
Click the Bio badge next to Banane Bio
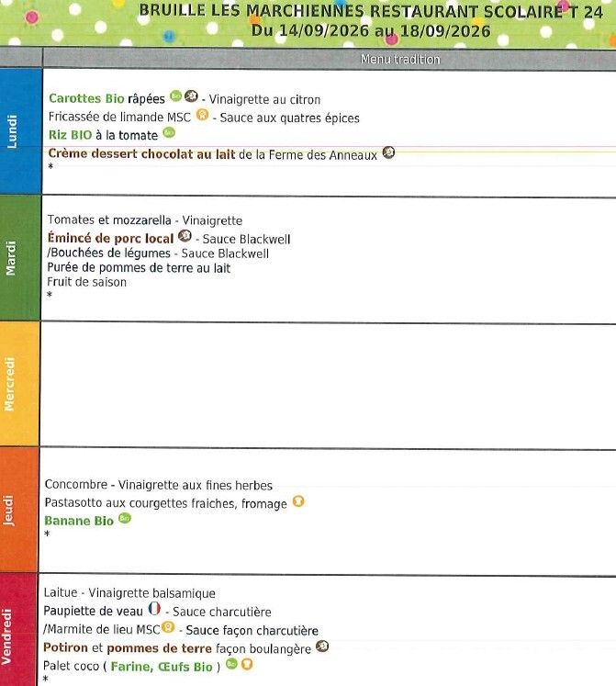point(125,519)
